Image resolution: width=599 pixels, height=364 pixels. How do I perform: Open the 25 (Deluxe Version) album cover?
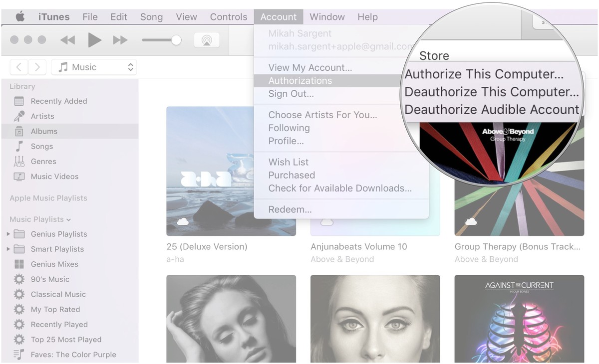231,171
